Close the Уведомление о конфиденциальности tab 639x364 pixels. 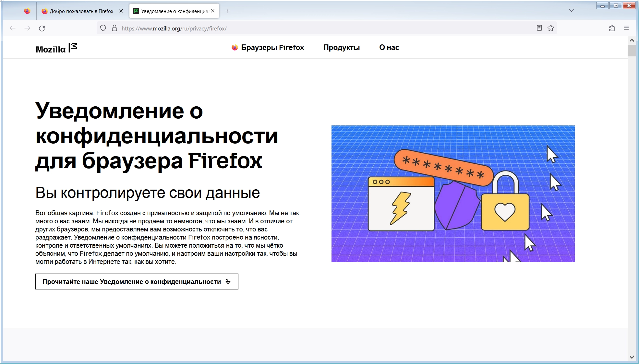[213, 11]
